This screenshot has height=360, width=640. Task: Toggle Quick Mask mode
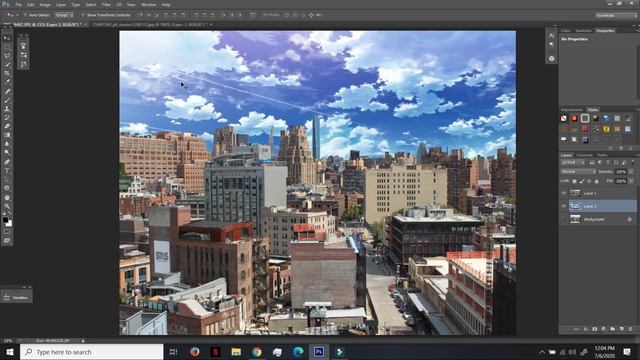pos(7,232)
